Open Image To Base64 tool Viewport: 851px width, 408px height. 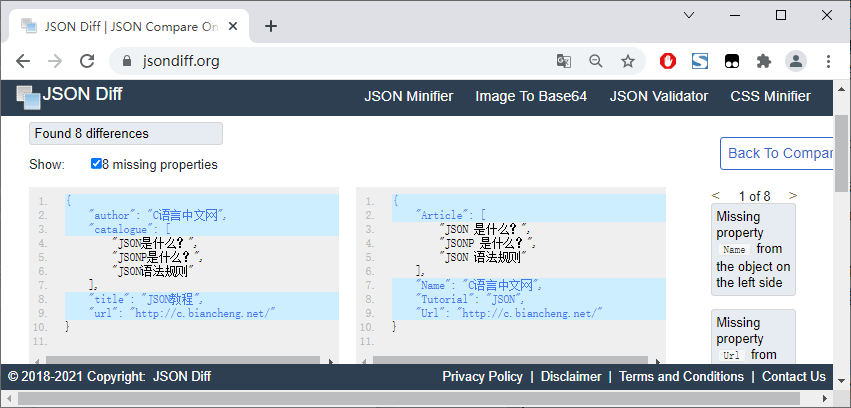tap(531, 97)
